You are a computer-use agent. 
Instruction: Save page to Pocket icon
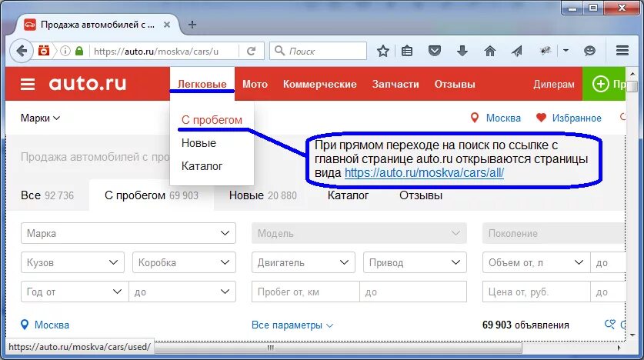pos(435,51)
